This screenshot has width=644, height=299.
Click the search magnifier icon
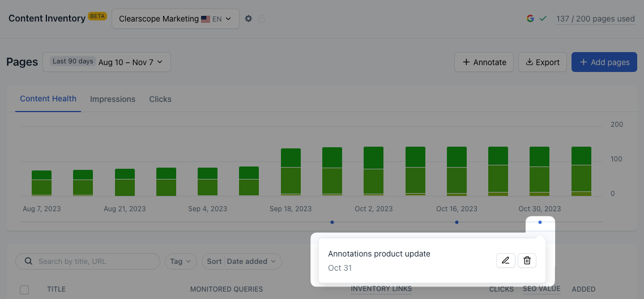pos(28,261)
